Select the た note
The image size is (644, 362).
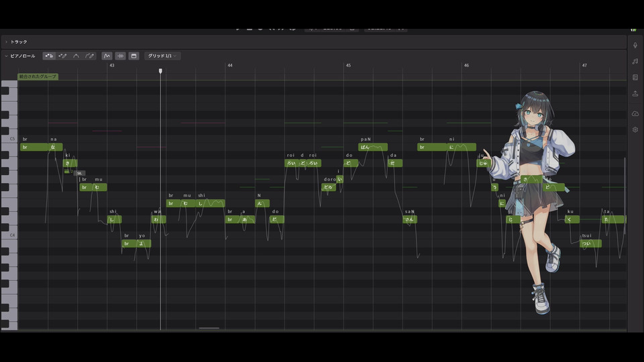614,219
